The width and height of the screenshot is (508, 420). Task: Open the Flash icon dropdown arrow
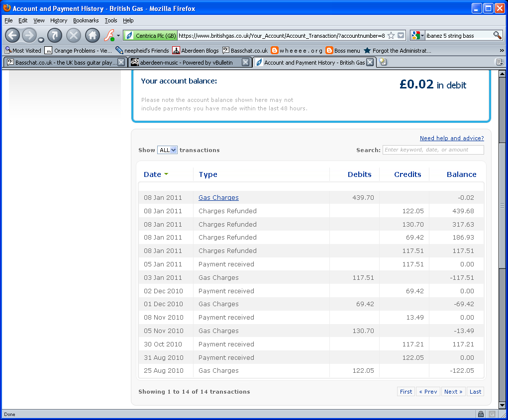(x=118, y=36)
